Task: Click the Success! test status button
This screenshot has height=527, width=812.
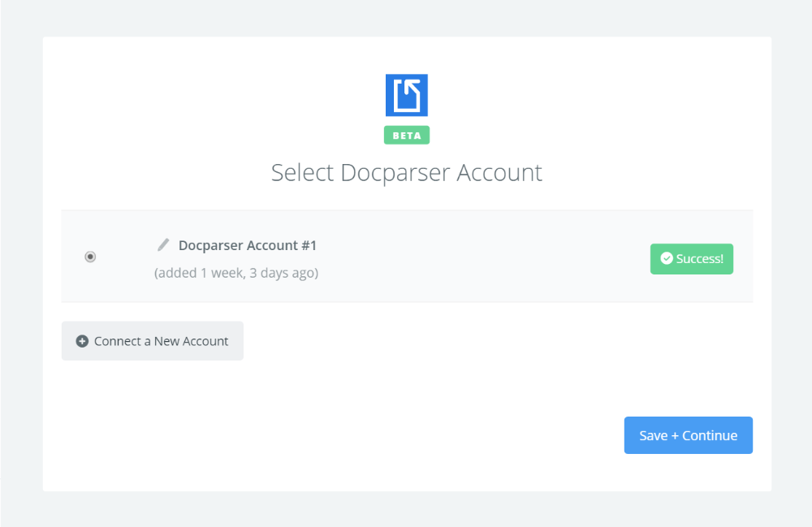Action: tap(691, 259)
